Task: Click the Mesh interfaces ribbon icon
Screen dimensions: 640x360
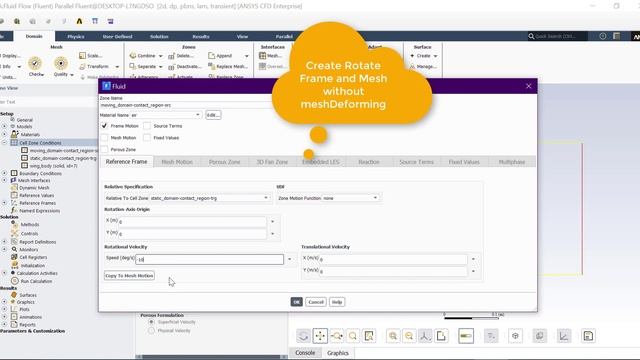Action: 262,56
